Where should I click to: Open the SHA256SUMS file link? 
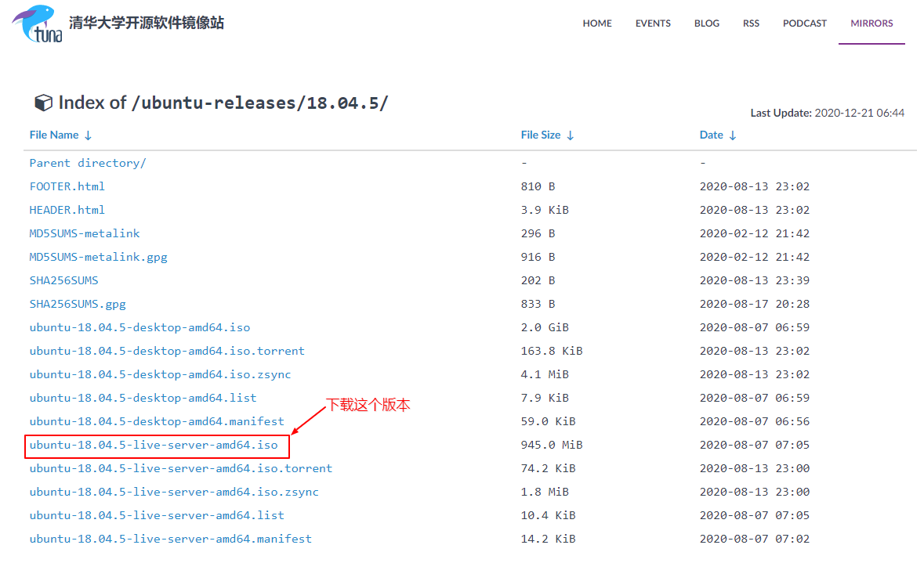pos(63,281)
